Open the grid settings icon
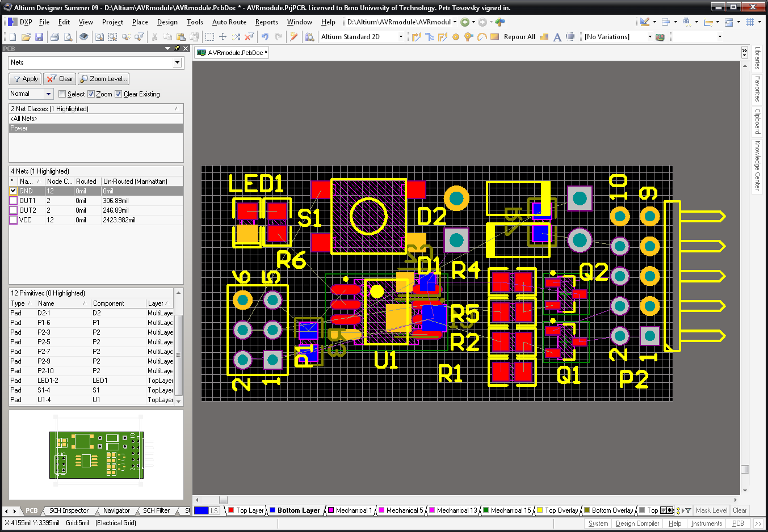Viewport: 768px width, 532px height. [x=750, y=22]
